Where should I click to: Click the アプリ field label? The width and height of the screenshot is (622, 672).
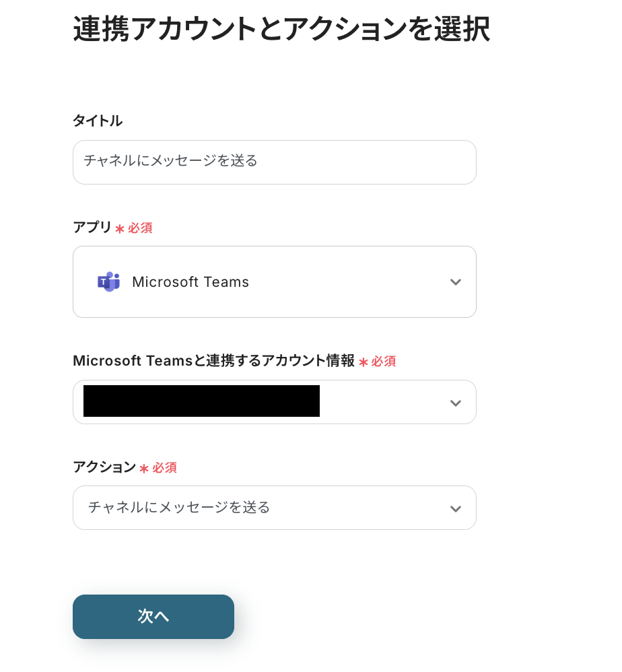[92, 228]
